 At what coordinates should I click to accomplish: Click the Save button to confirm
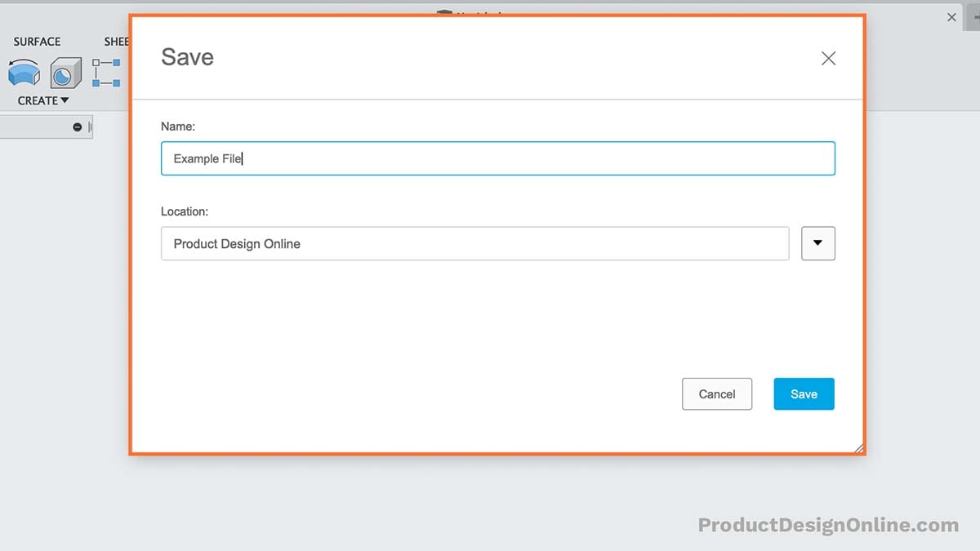pyautogui.click(x=804, y=393)
